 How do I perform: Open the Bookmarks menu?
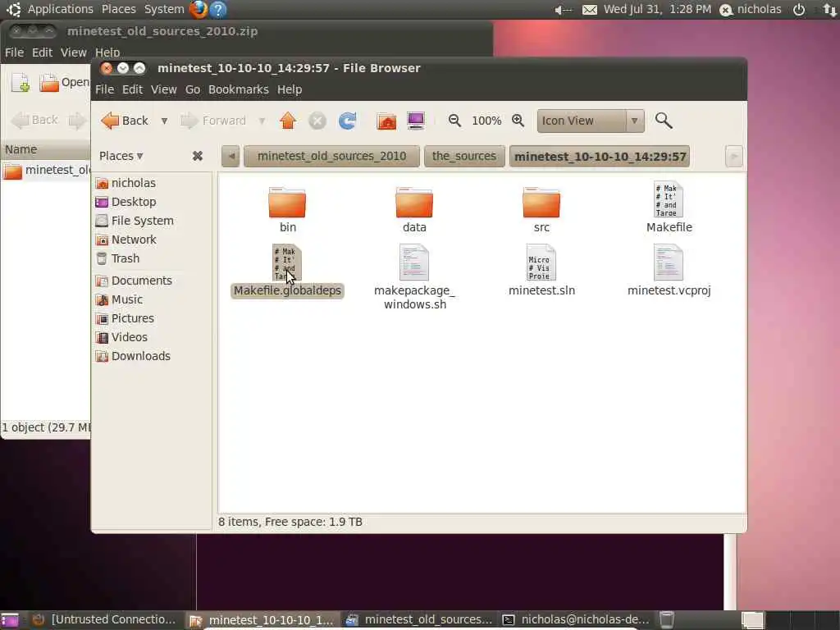click(239, 89)
